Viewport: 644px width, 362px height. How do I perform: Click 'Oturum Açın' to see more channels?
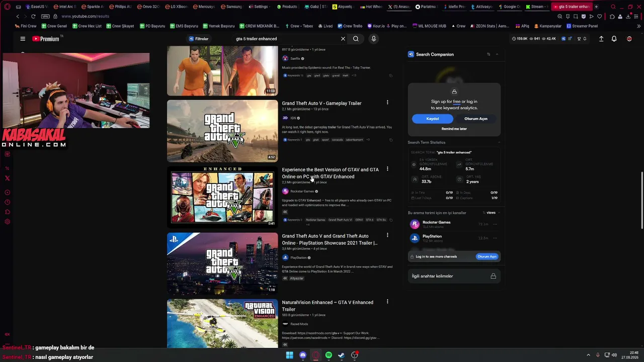487,256
